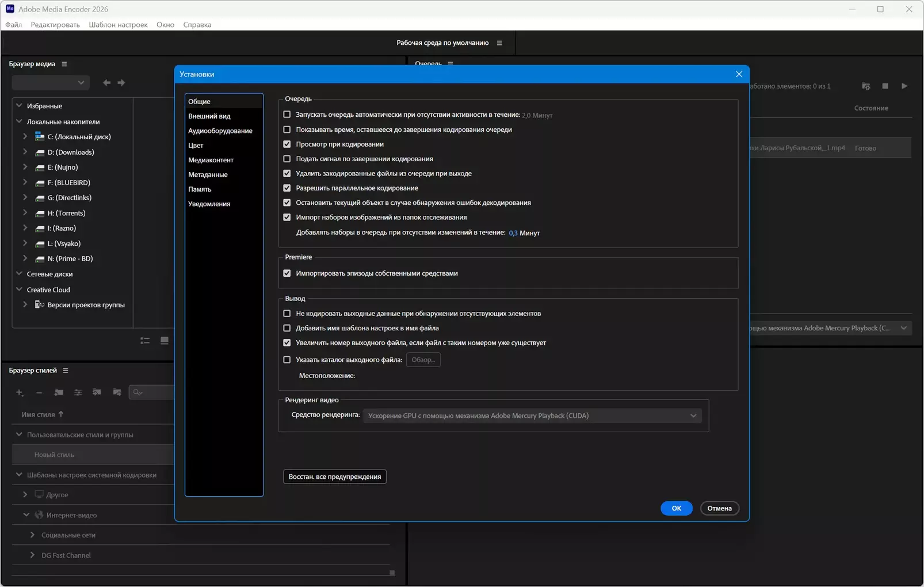Open the Средство рендеринга dropdown
Viewport: 924px width, 587px height.
tap(532, 416)
